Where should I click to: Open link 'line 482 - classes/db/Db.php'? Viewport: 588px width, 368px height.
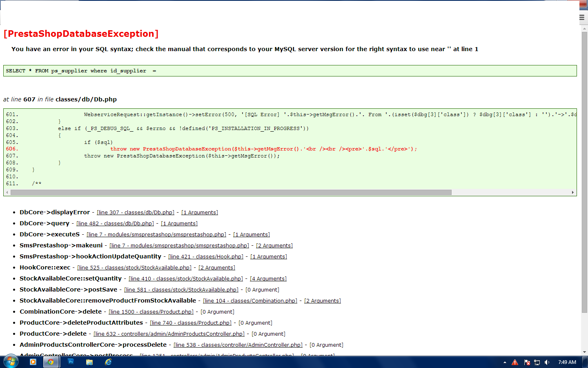(x=115, y=224)
